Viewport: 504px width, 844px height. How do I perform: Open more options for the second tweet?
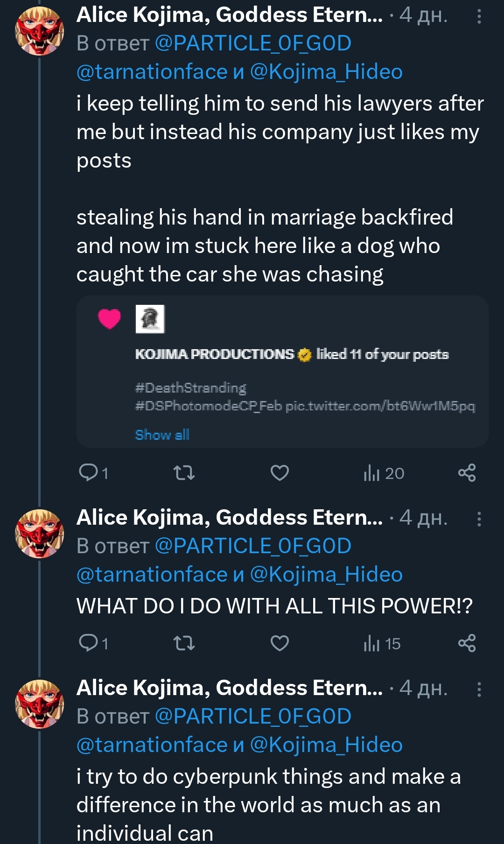click(x=479, y=519)
